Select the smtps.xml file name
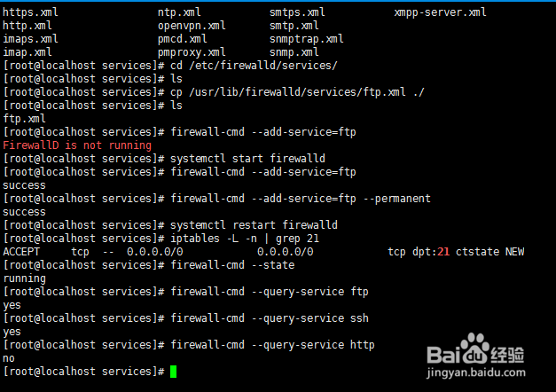This screenshot has height=392, width=556. (x=297, y=12)
